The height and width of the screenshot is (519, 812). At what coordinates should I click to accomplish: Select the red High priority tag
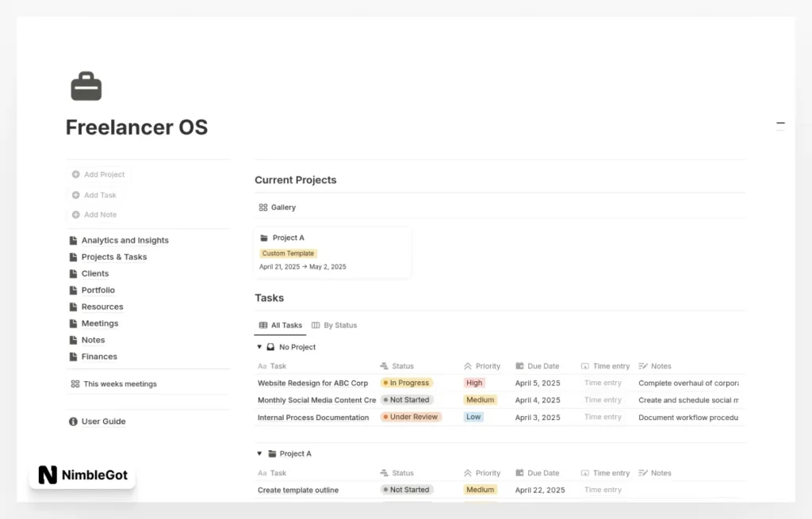tap(473, 383)
